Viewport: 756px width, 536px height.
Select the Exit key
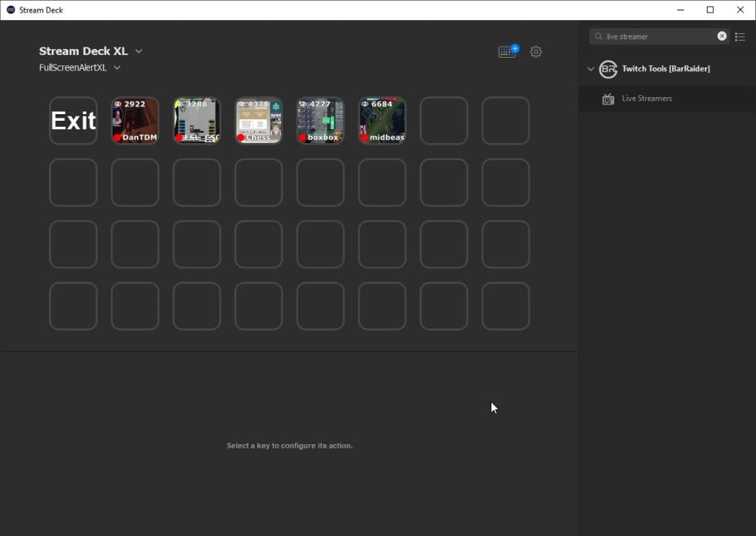pyautogui.click(x=73, y=120)
